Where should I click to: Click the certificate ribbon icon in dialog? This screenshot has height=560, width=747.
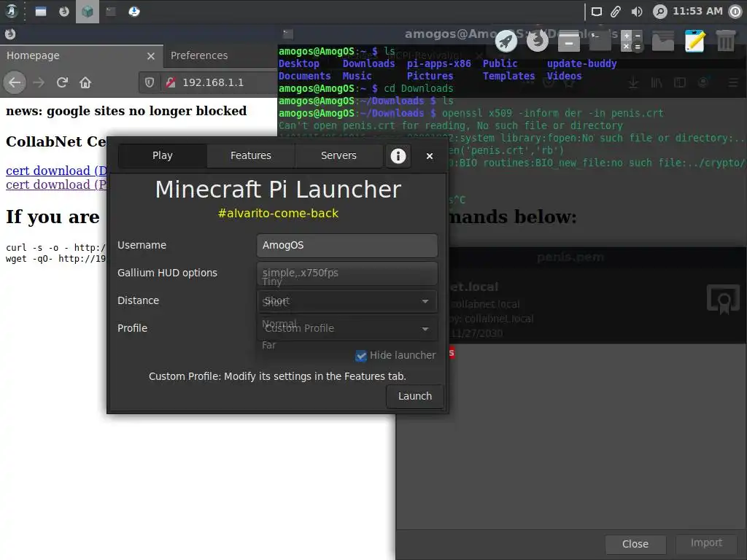(x=723, y=300)
